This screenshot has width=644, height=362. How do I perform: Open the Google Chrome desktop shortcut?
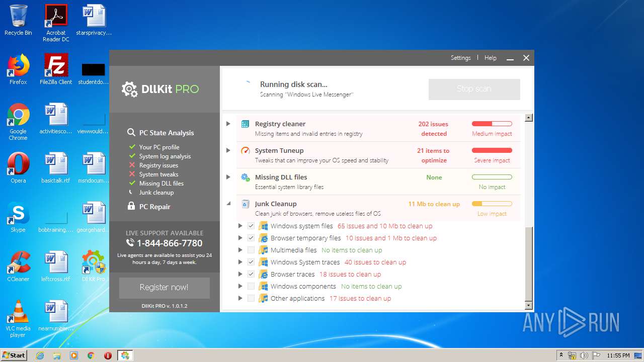18,122
